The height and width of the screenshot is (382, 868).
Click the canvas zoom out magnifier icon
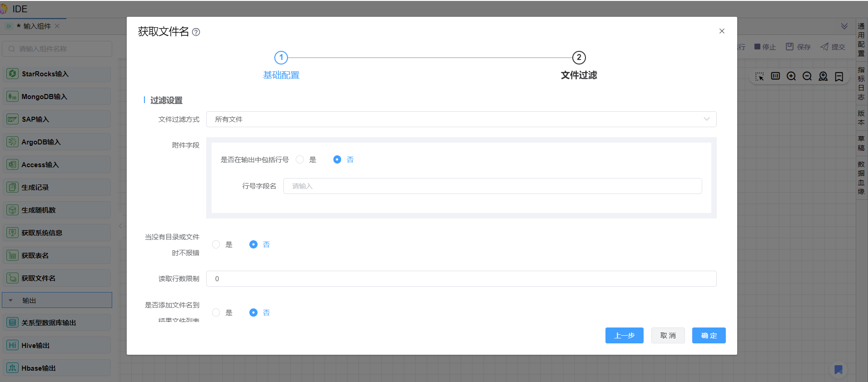(807, 76)
